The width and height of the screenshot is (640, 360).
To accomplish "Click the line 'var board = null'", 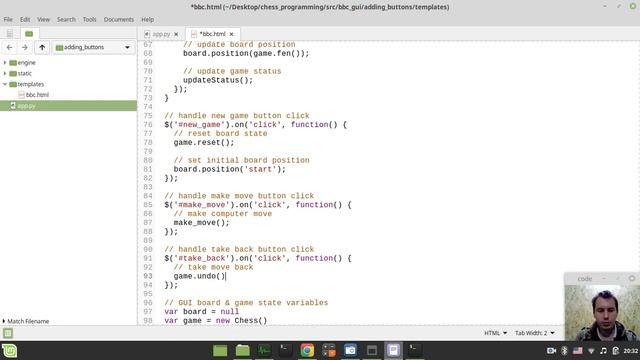I will point(202,311).
